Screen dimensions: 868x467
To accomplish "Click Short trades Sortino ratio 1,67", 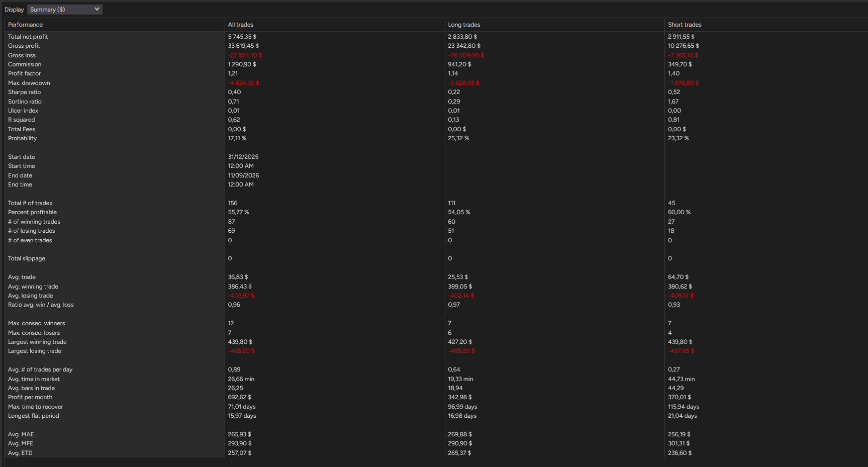I will tap(673, 102).
